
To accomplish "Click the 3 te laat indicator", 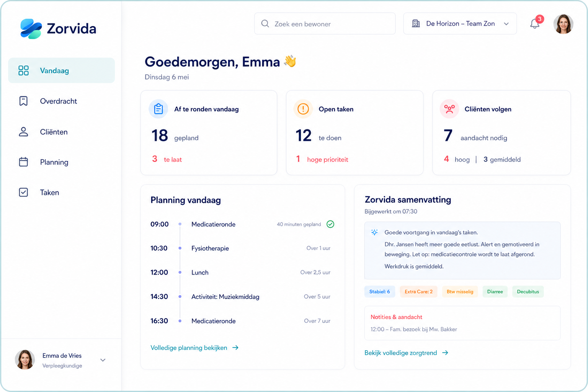I will pos(167,159).
